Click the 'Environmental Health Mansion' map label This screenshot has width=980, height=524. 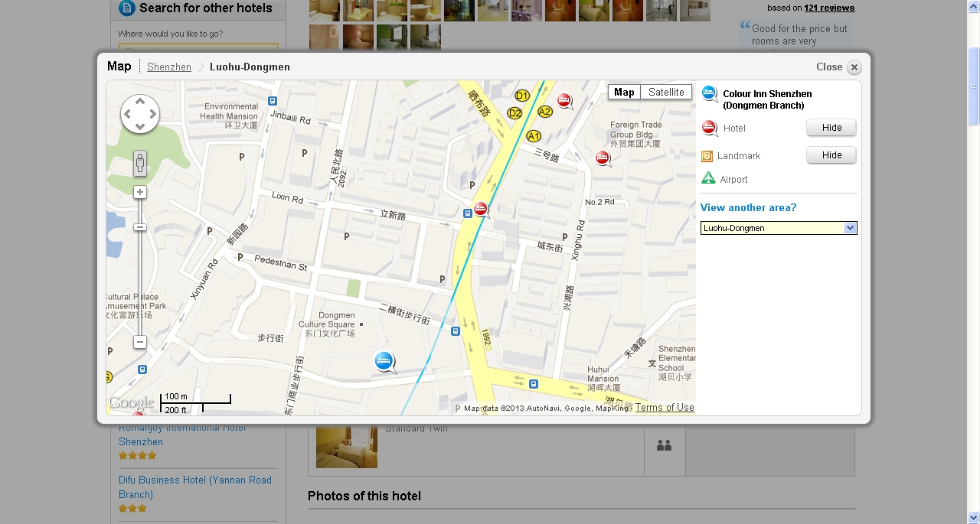[x=230, y=116]
